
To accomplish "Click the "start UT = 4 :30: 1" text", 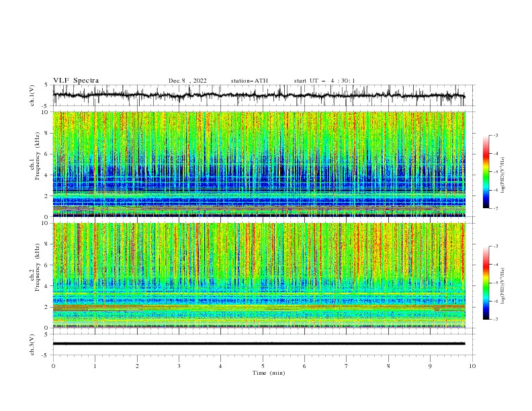I will tap(324, 81).
